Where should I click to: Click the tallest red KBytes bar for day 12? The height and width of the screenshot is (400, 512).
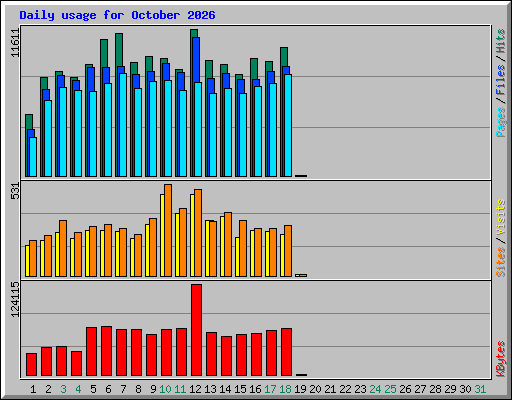tap(197, 330)
